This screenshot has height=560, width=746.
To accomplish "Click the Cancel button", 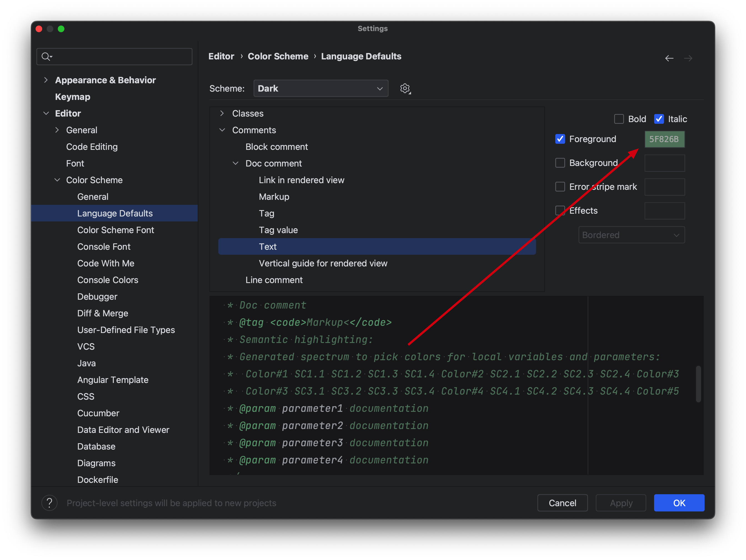I will 562,503.
